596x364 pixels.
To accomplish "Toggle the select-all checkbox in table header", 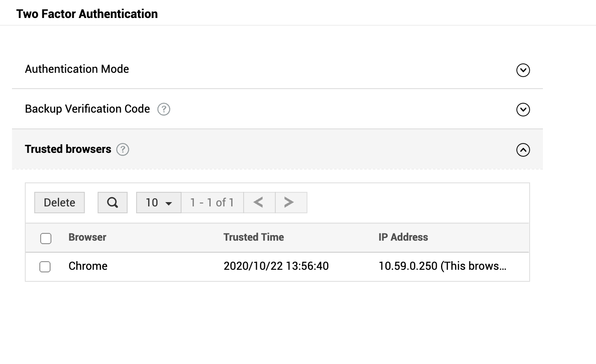I will tap(46, 238).
